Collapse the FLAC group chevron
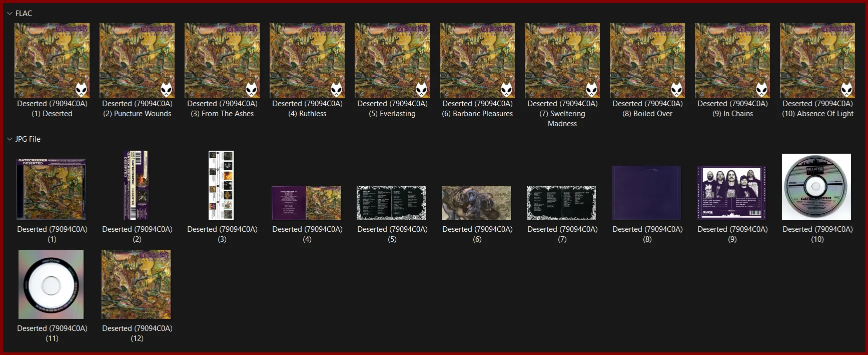Screen dimensions: 868x355 pos(10,14)
